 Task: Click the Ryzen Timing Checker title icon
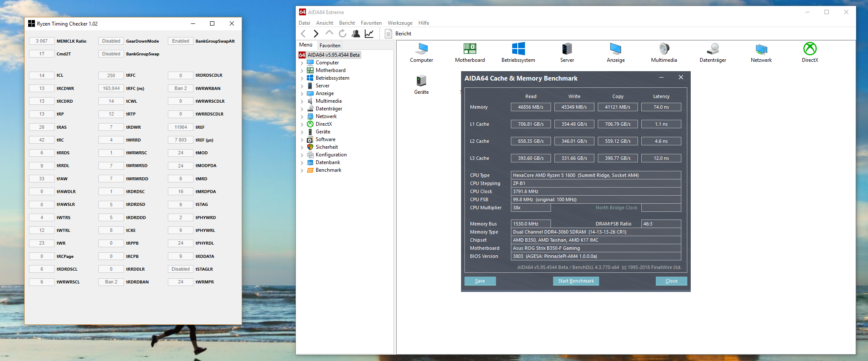click(x=32, y=23)
